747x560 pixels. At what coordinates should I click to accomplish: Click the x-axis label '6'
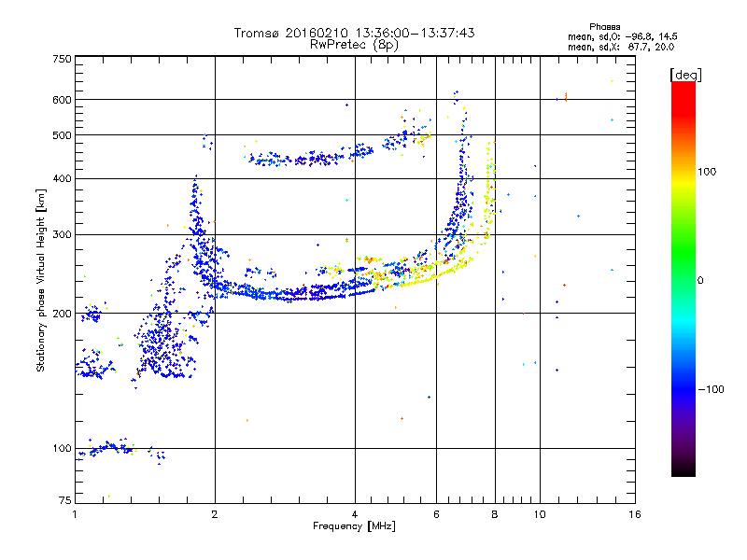tap(436, 514)
